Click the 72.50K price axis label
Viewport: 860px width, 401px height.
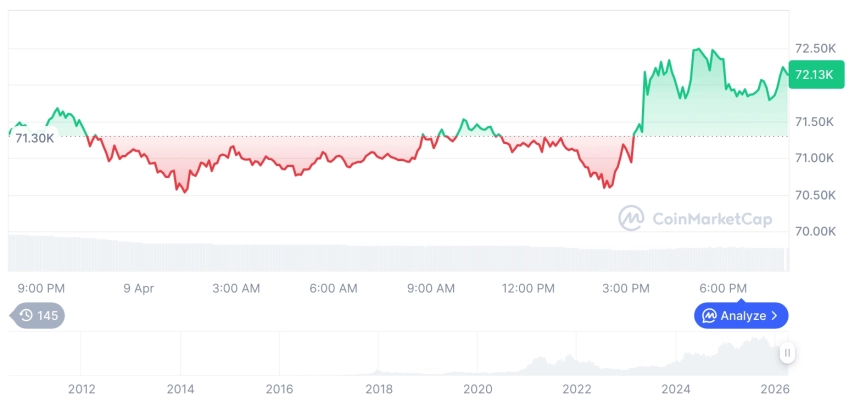click(x=814, y=48)
